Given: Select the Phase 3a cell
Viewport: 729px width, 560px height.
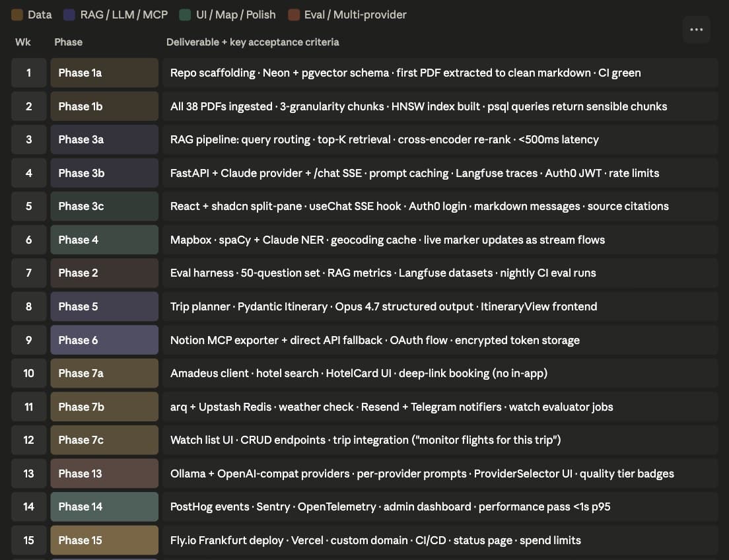Looking at the screenshot, I should tap(104, 139).
